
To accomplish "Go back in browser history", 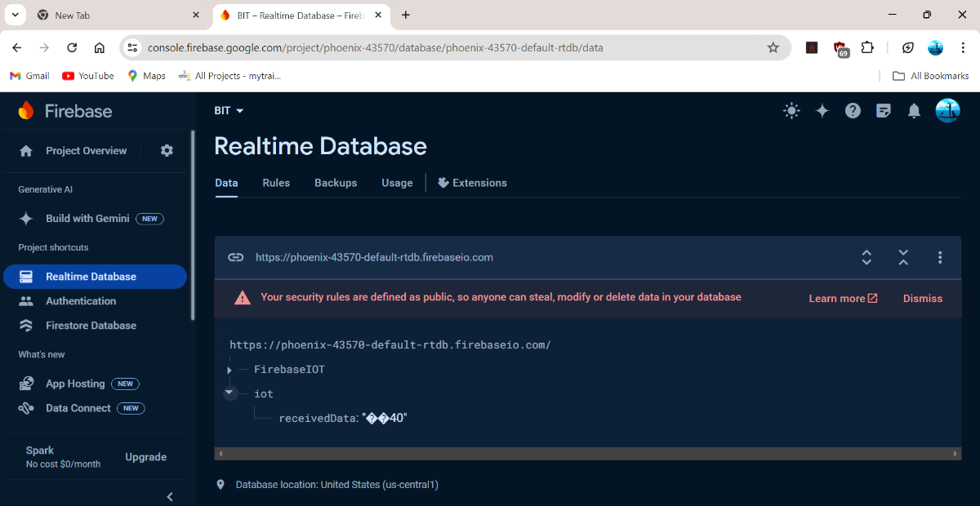I will coord(17,47).
